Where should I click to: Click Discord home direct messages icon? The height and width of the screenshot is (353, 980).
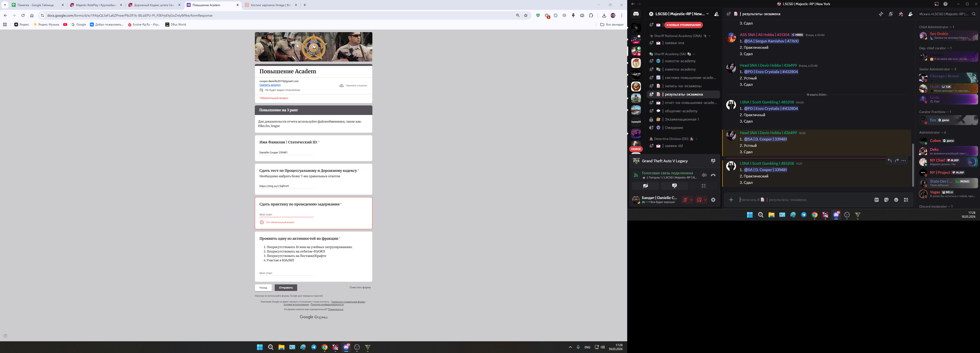pos(636,14)
